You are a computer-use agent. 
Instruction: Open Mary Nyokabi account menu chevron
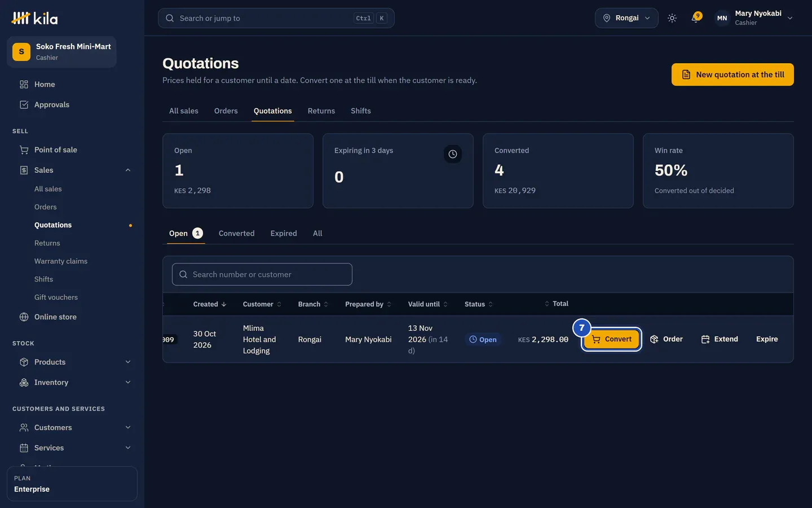790,18
